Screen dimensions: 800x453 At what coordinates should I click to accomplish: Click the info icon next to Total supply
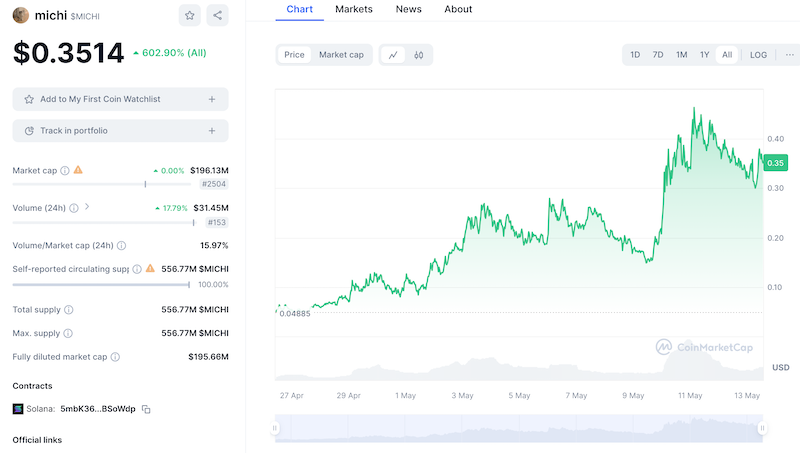[69, 310]
